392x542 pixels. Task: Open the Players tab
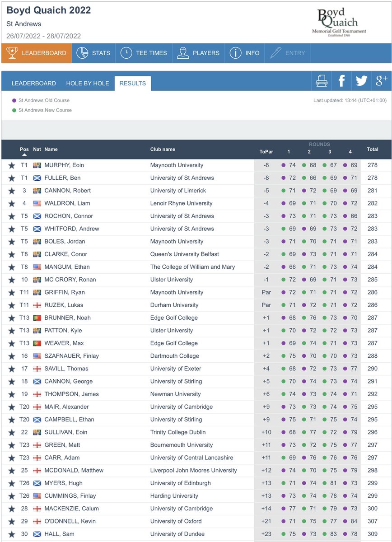pyautogui.click(x=198, y=53)
